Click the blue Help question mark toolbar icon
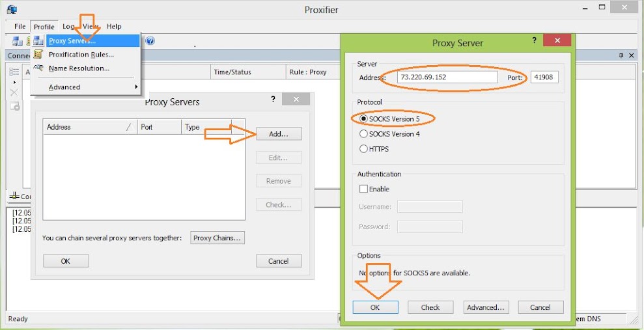The height and width of the screenshot is (330, 644). point(150,40)
